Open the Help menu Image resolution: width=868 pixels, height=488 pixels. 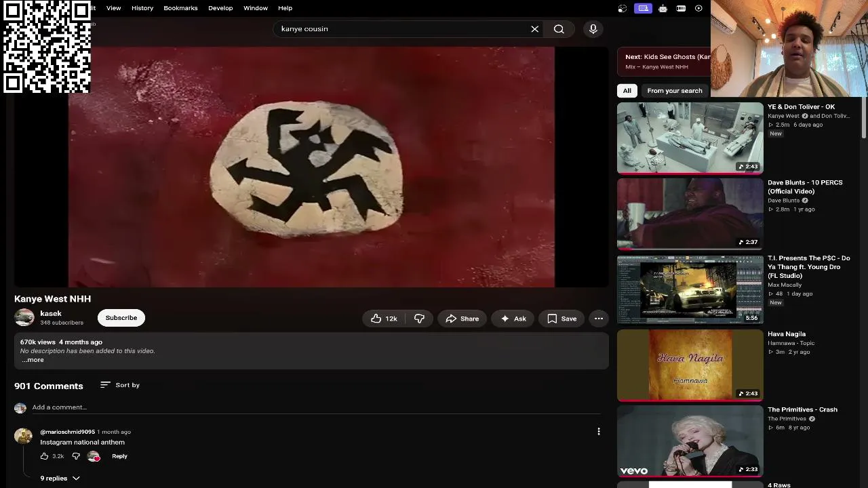(x=285, y=8)
